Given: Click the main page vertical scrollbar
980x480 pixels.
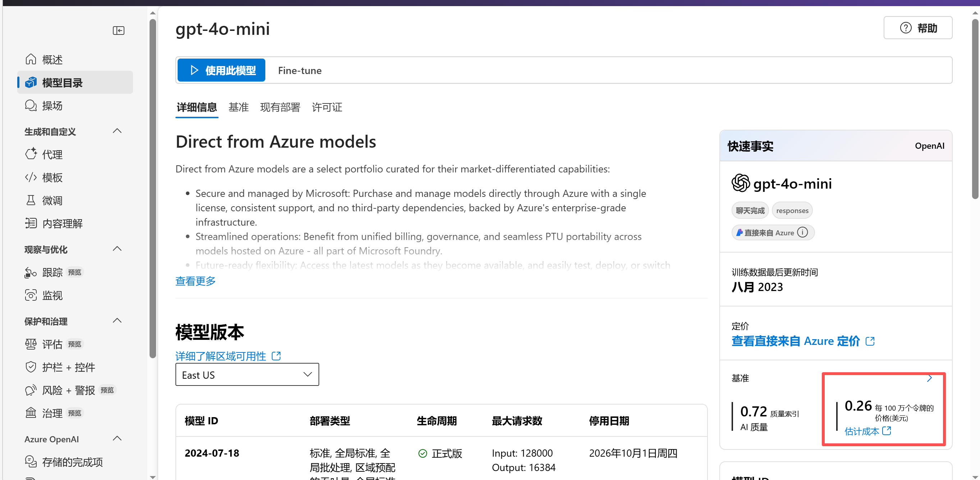Looking at the screenshot, I should tap(975, 109).
